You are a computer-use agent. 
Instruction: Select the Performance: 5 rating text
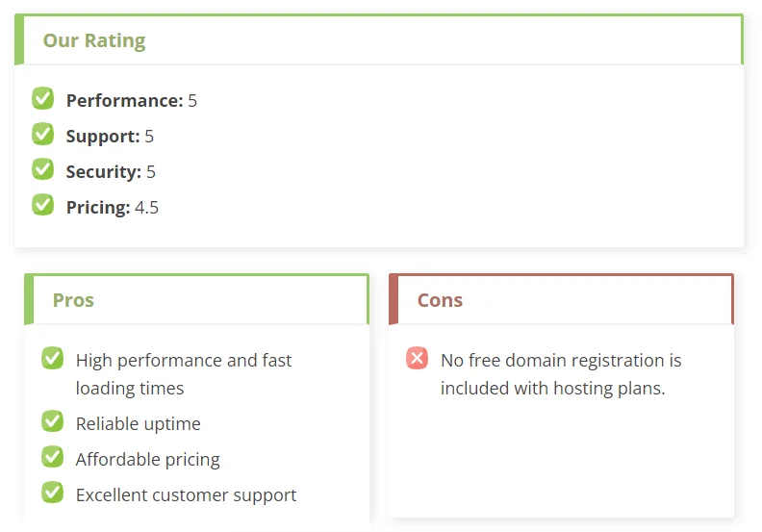pyautogui.click(x=132, y=101)
